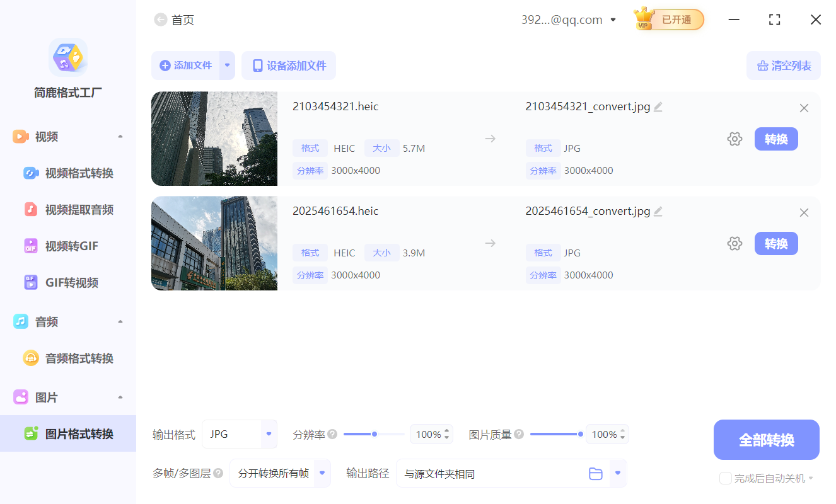This screenshot has width=836, height=504.
Task: Click the VIP 已开通 badge
Action: point(668,20)
